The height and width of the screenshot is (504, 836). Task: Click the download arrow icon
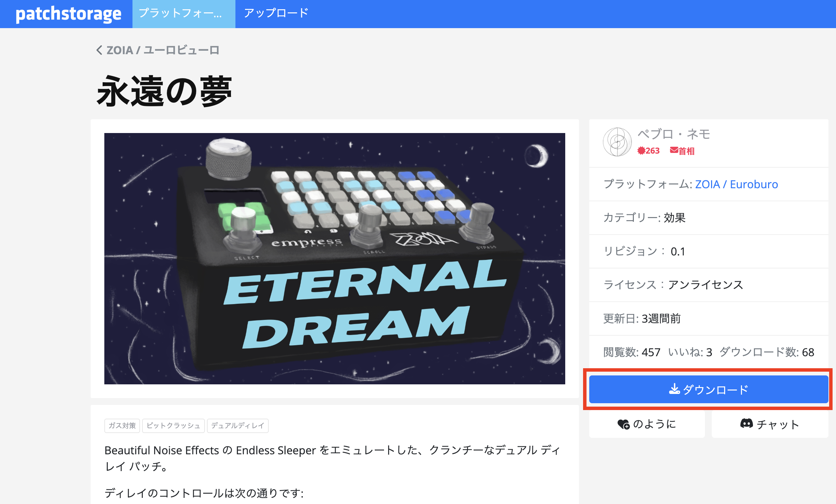click(674, 389)
